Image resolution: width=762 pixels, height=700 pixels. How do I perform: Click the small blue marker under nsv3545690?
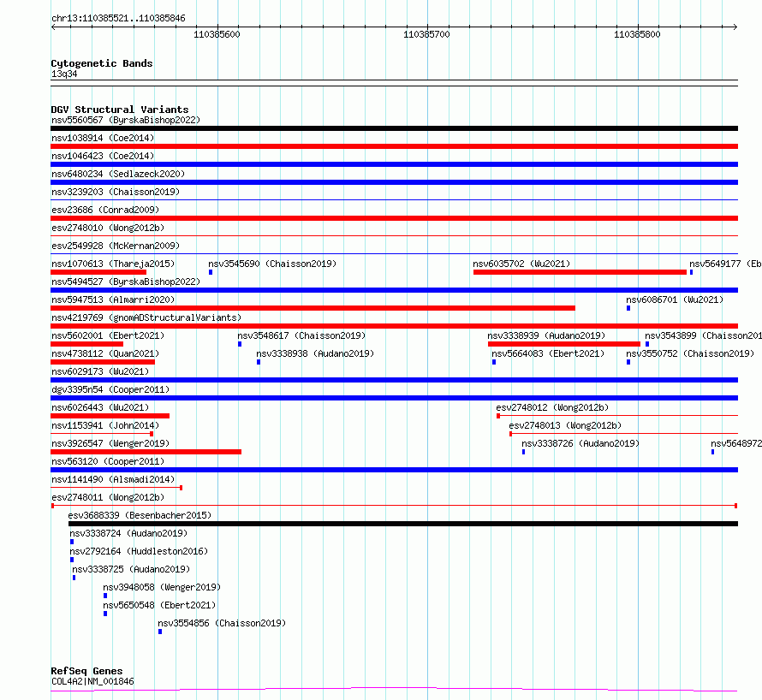pyautogui.click(x=211, y=272)
